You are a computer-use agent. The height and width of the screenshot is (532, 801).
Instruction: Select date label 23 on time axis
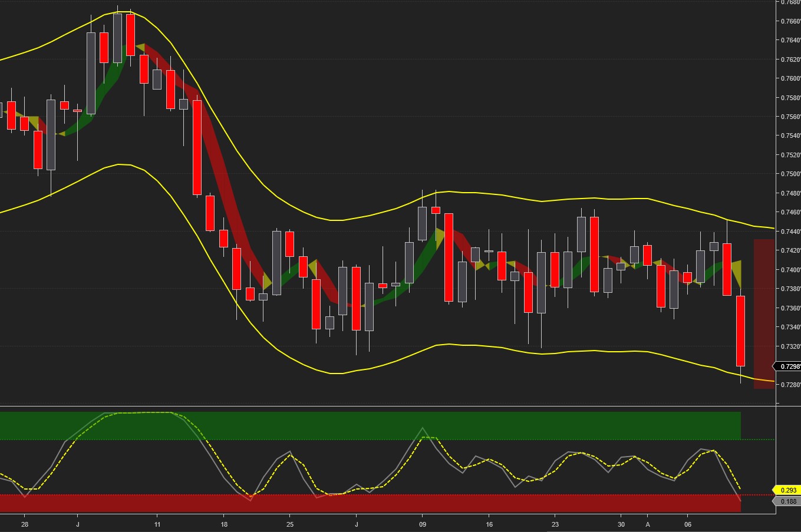[555, 524]
